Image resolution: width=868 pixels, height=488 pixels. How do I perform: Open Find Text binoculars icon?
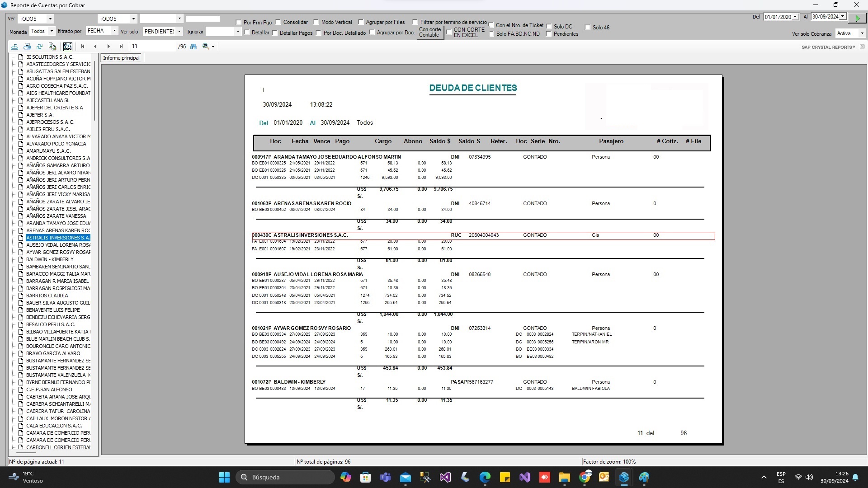[193, 47]
